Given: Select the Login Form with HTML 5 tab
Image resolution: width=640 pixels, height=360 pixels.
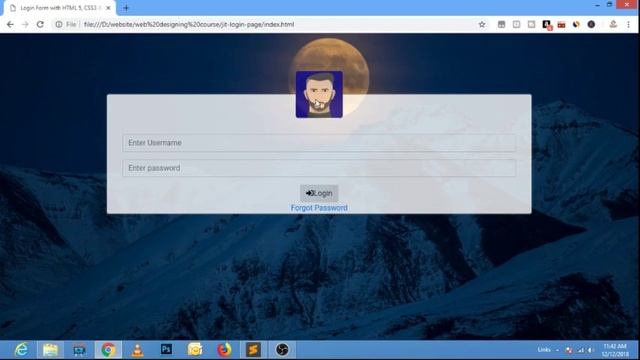Looking at the screenshot, I should [x=59, y=8].
